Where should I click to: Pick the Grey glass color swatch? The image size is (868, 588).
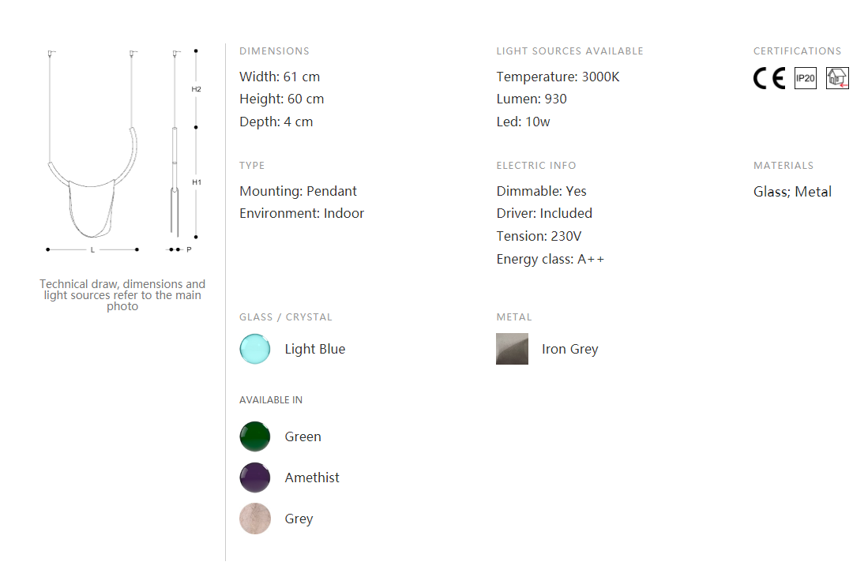254,519
